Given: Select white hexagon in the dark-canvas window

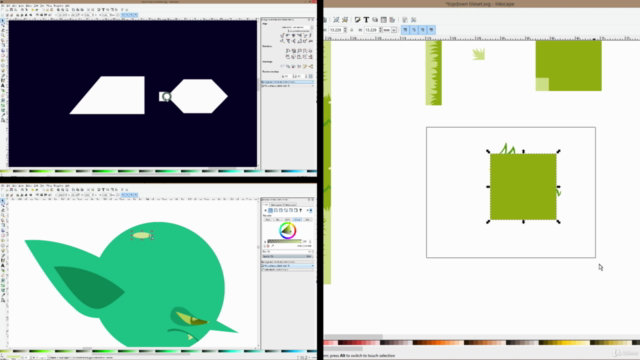Looking at the screenshot, I should point(199,96).
